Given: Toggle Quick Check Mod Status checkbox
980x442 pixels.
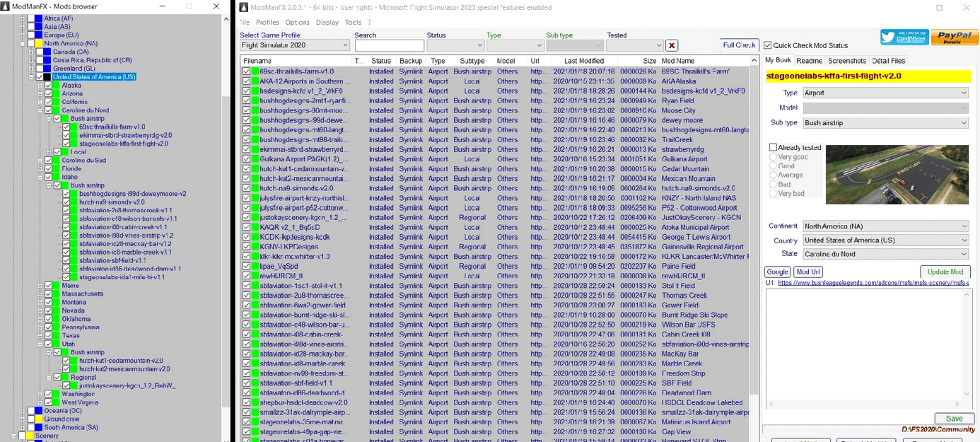Looking at the screenshot, I should [768, 46].
